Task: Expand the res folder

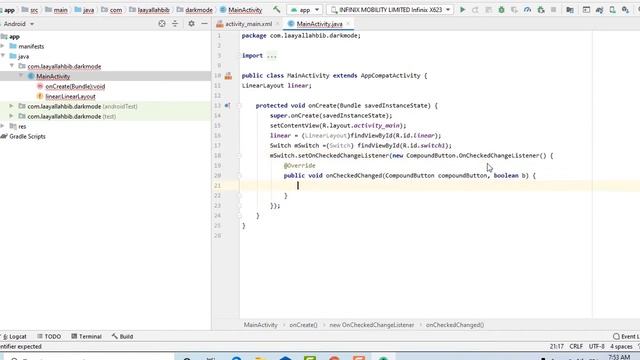Action: [3, 126]
